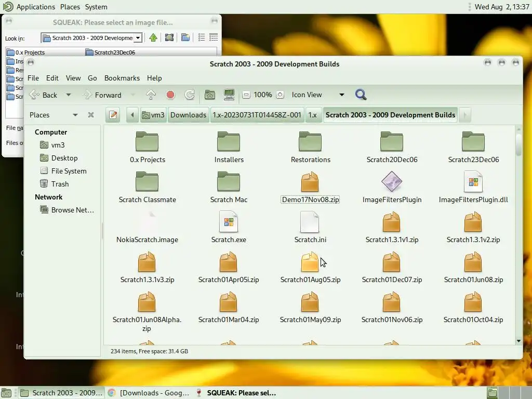Screen dimensions: 532x399
Task: Open Home folder toolbar icon
Action: pyautogui.click(x=210, y=95)
